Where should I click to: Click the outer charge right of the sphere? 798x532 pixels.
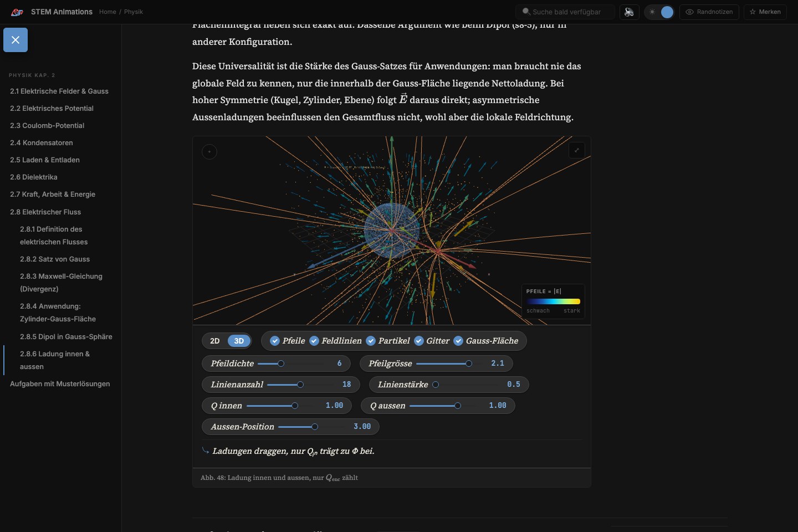[438, 252]
